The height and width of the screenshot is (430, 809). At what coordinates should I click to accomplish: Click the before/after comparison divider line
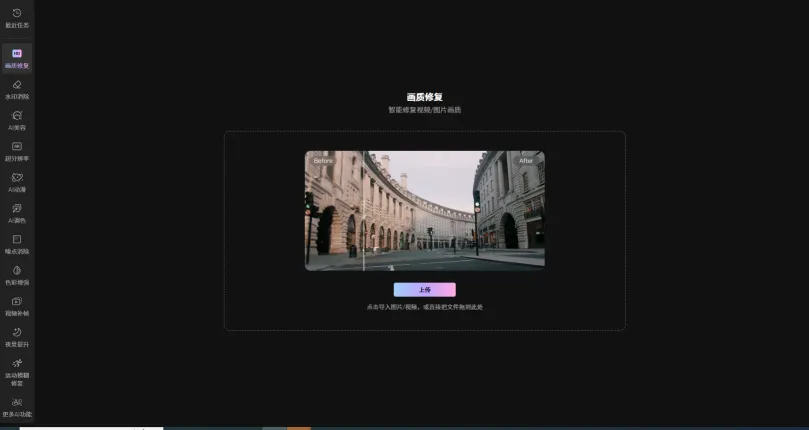coord(364,211)
